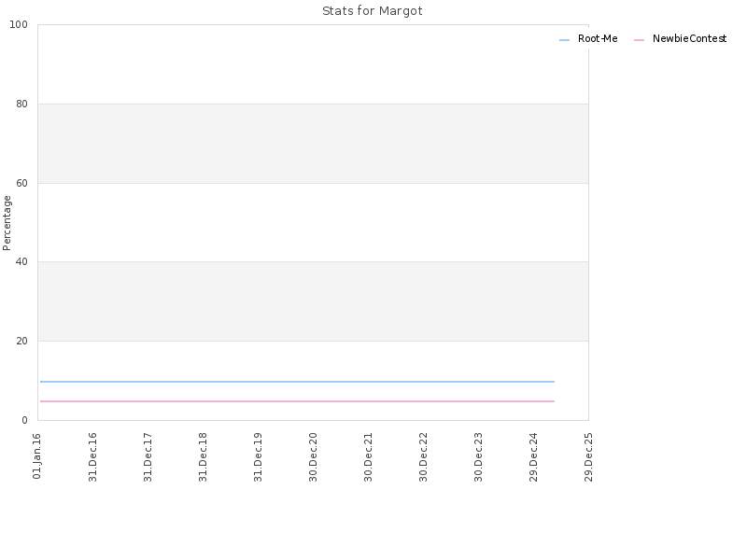Click the blue Root-Me legend line swatch
Screen dimensions: 747x560
tap(564, 40)
